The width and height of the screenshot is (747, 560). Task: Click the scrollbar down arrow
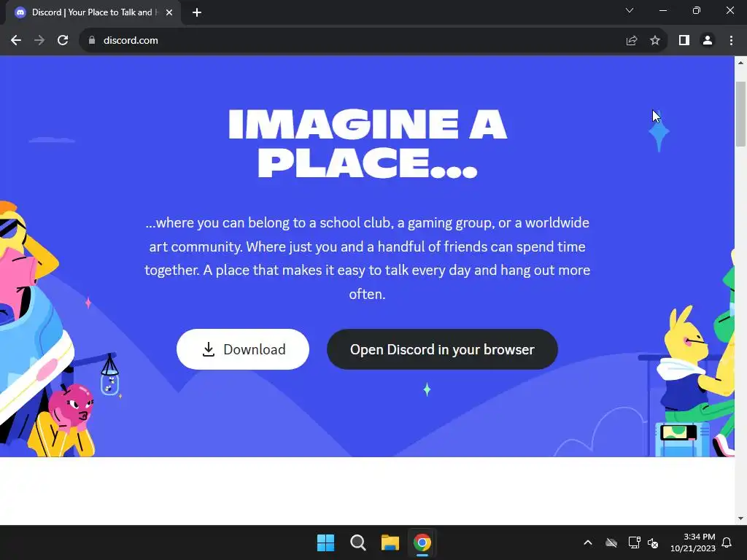[740, 518]
